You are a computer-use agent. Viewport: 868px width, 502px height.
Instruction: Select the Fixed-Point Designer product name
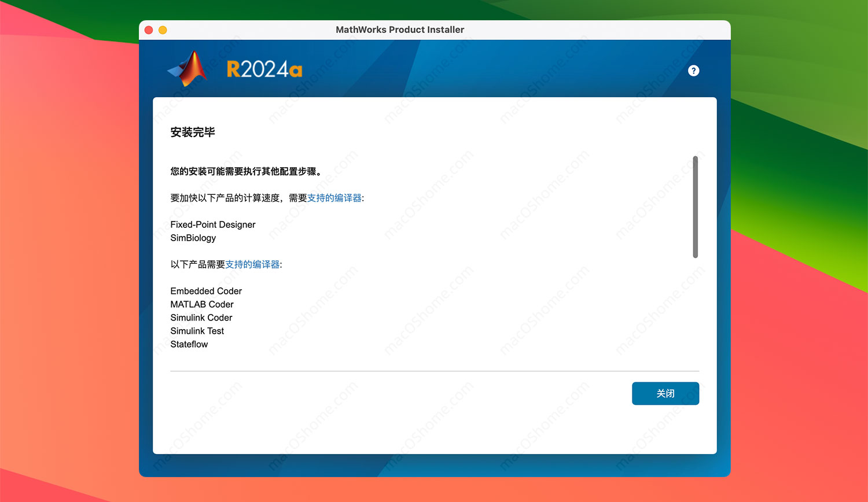click(212, 224)
